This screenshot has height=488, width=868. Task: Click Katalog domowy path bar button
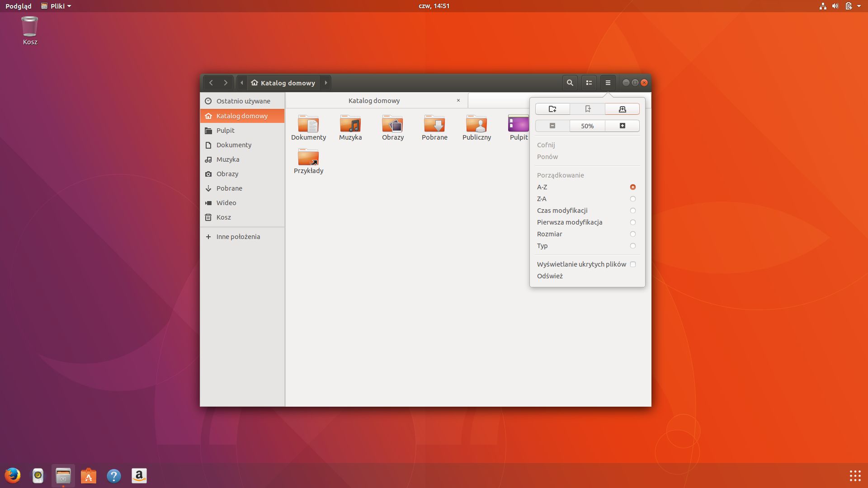(x=283, y=83)
